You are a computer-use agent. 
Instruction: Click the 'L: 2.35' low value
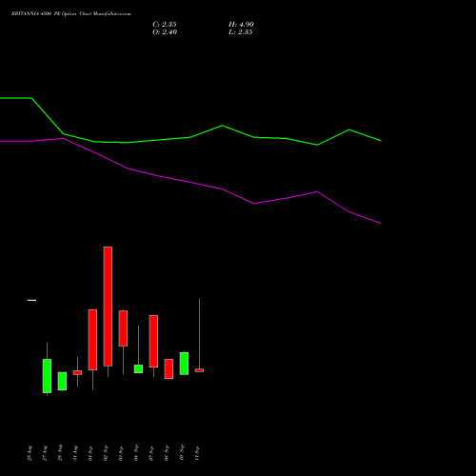coord(241,32)
